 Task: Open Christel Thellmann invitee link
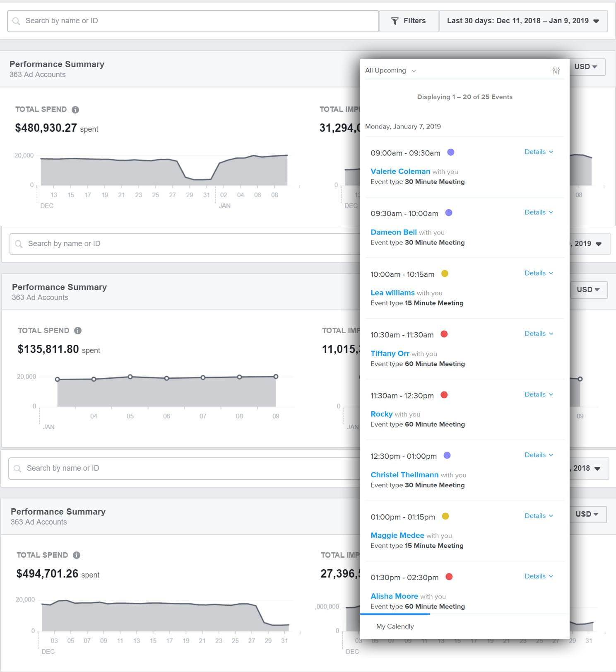pyautogui.click(x=404, y=475)
